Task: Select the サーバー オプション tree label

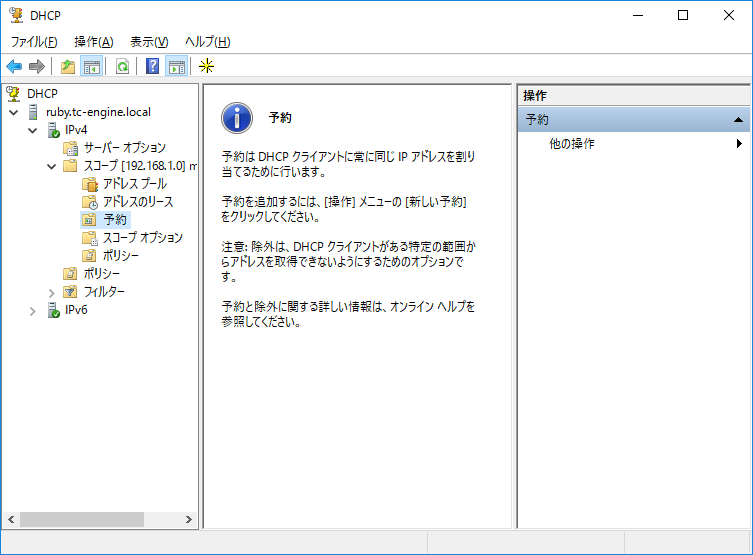Action: (125, 148)
